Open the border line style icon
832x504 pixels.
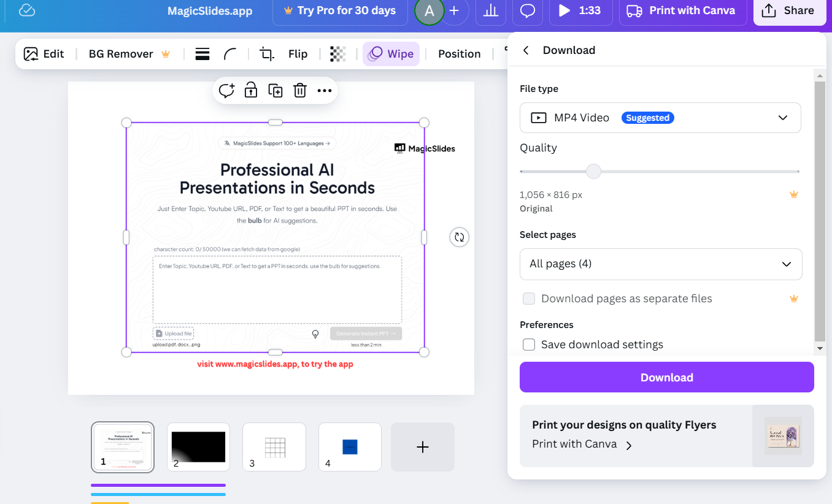202,54
